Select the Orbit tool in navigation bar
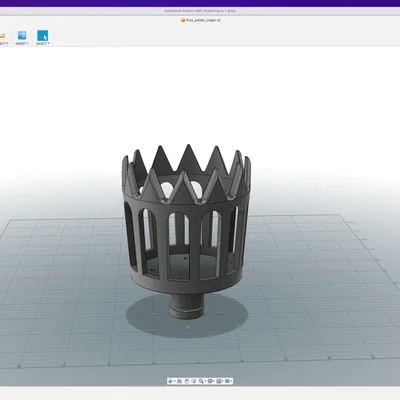 point(170,381)
